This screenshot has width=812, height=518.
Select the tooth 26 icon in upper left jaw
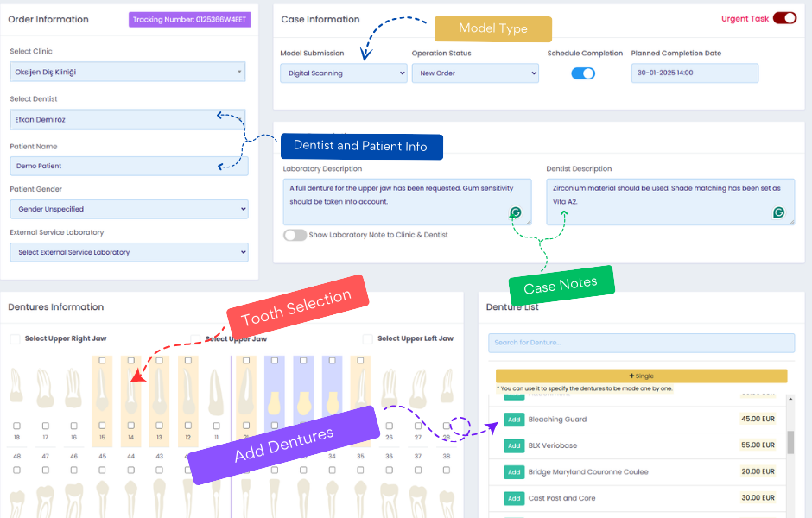click(390, 384)
